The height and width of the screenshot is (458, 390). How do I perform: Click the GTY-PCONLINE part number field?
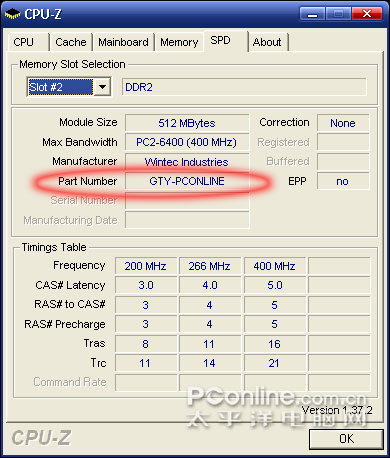(187, 181)
